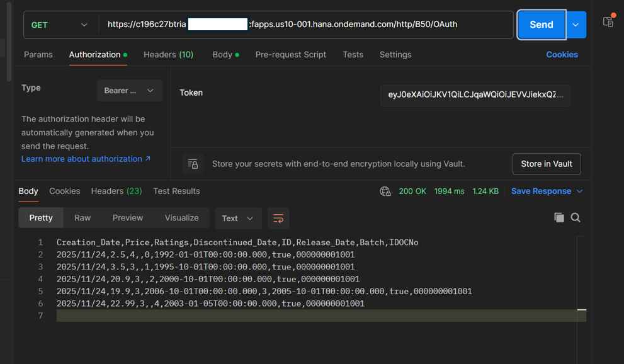Switch to the request Body tab
624x364 pixels.
(x=225, y=55)
